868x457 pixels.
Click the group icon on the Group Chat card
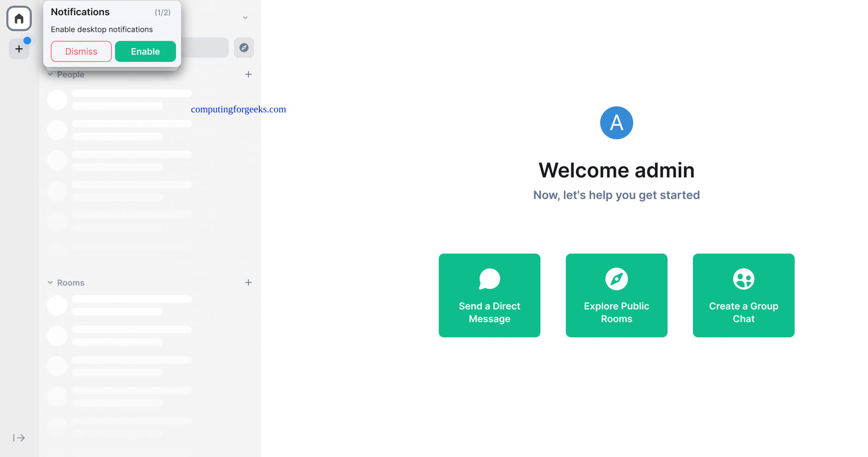tap(743, 279)
